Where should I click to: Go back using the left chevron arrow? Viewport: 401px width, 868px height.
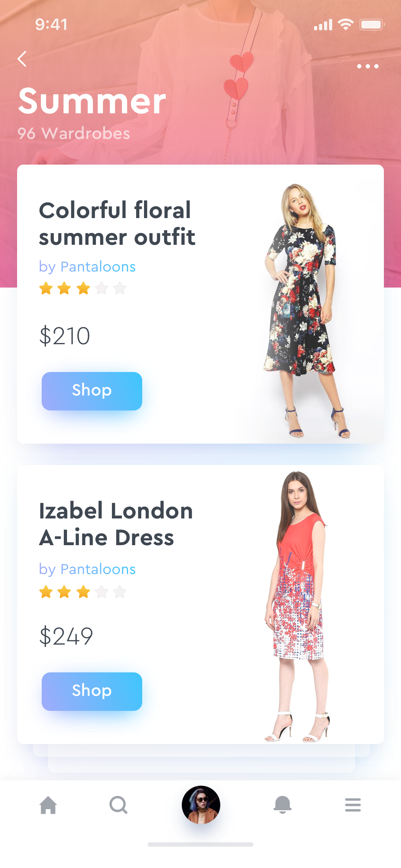[22, 59]
